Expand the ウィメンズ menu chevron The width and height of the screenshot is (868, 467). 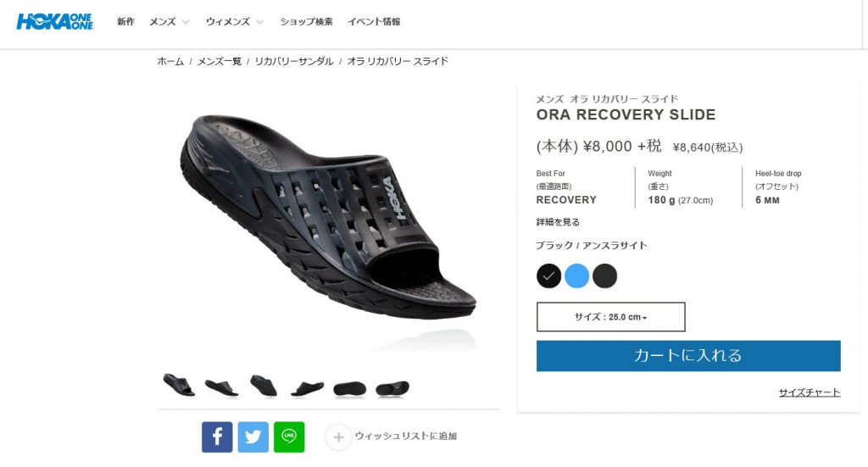pyautogui.click(x=259, y=22)
